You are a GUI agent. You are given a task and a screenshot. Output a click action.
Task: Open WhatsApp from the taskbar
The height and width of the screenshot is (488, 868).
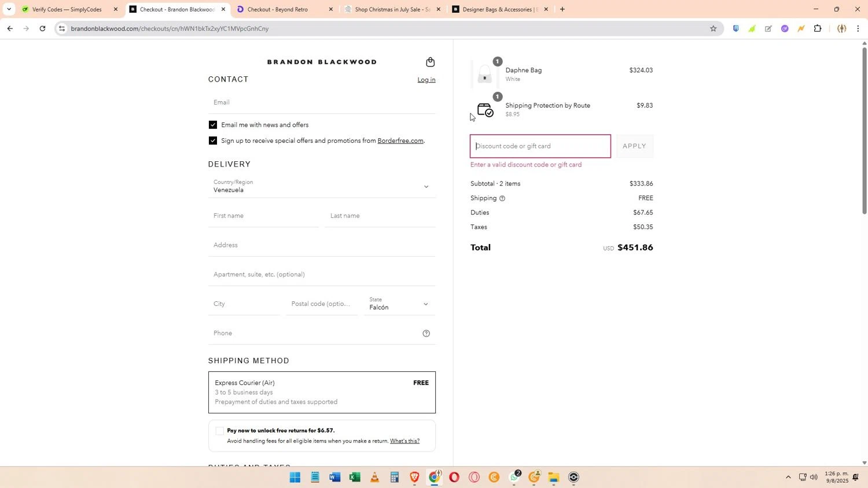514,478
